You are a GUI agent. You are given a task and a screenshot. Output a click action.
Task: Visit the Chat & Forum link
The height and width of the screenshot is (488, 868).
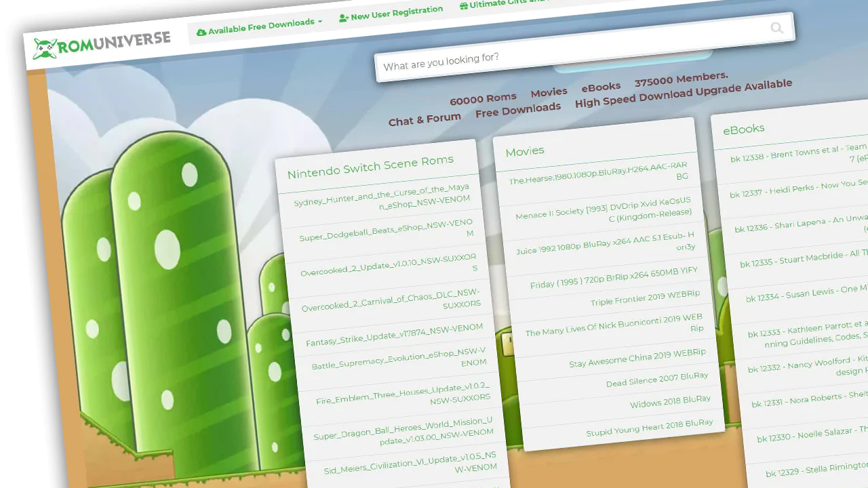pos(425,119)
